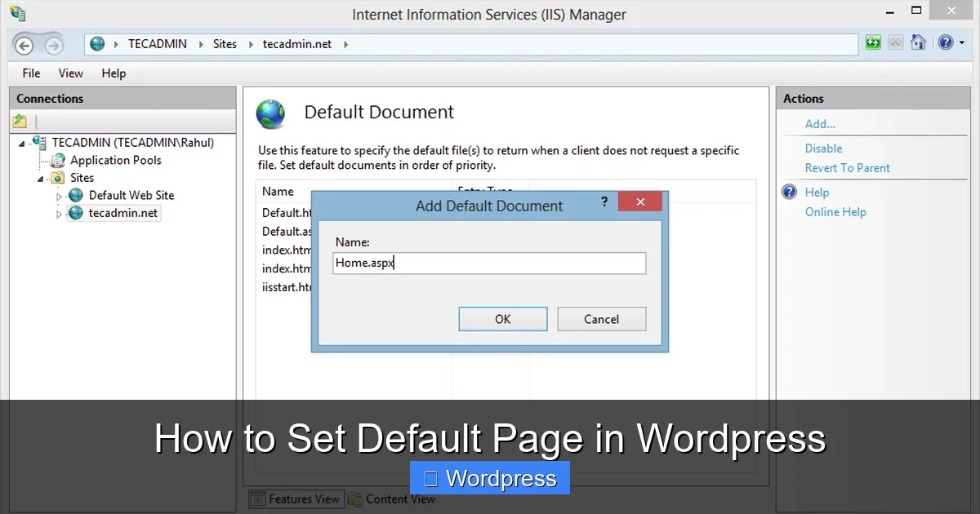Click the tecadmin.net globe icon in tree
Screen dimensions: 980x514
(x=76, y=213)
